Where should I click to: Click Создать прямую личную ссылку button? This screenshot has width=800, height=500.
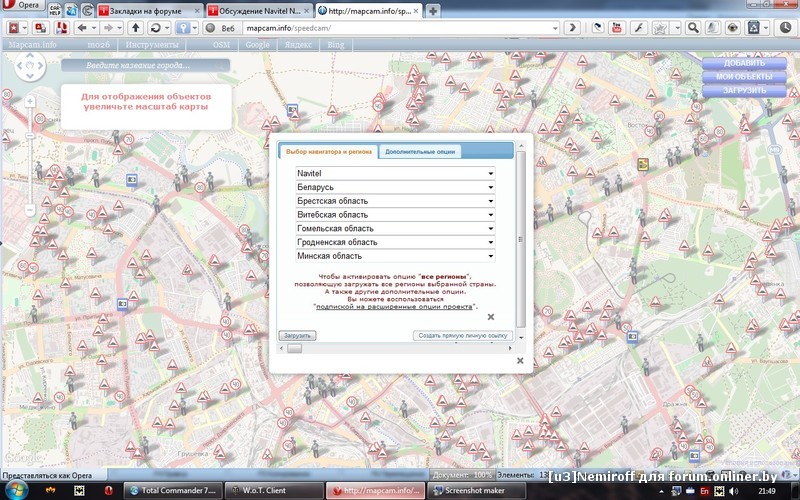tap(463, 336)
